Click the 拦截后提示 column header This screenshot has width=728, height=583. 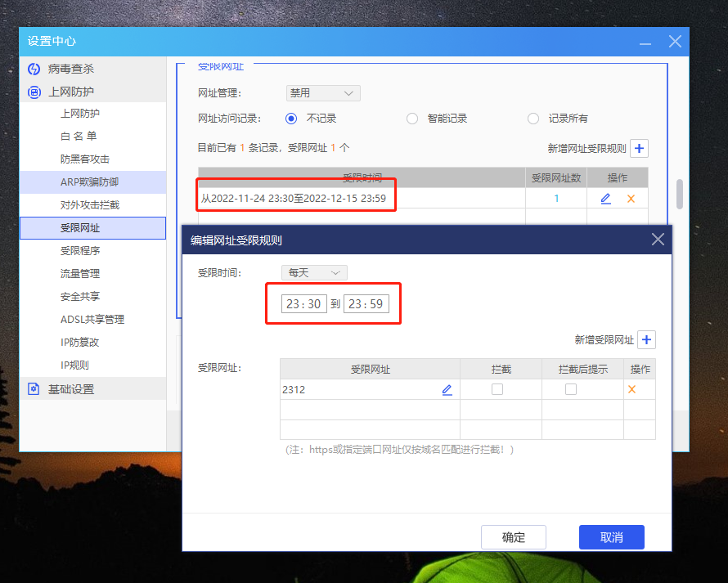[582, 370]
